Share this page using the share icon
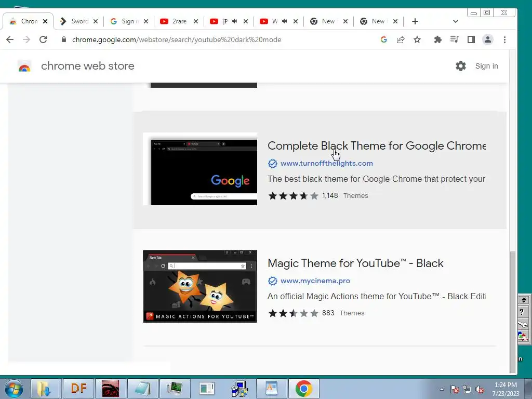Viewport: 532px width, 399px height. [x=401, y=39]
